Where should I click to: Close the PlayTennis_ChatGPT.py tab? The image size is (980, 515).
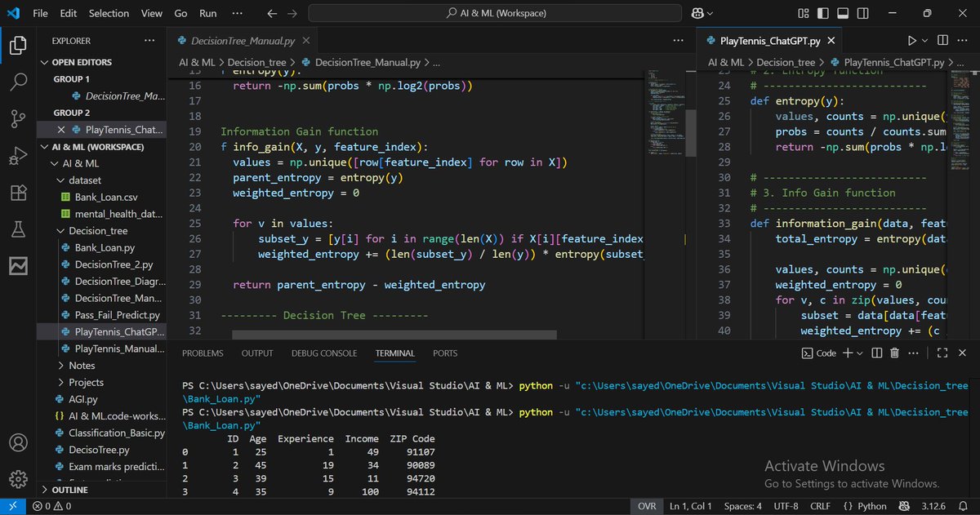point(831,41)
